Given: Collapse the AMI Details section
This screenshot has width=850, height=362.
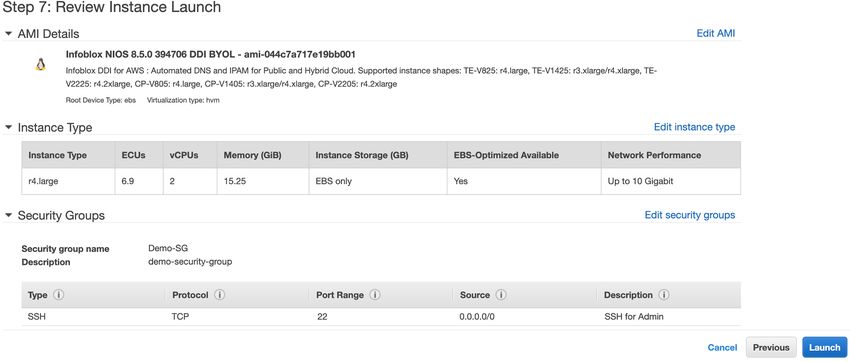Looking at the screenshot, I should [x=8, y=34].
